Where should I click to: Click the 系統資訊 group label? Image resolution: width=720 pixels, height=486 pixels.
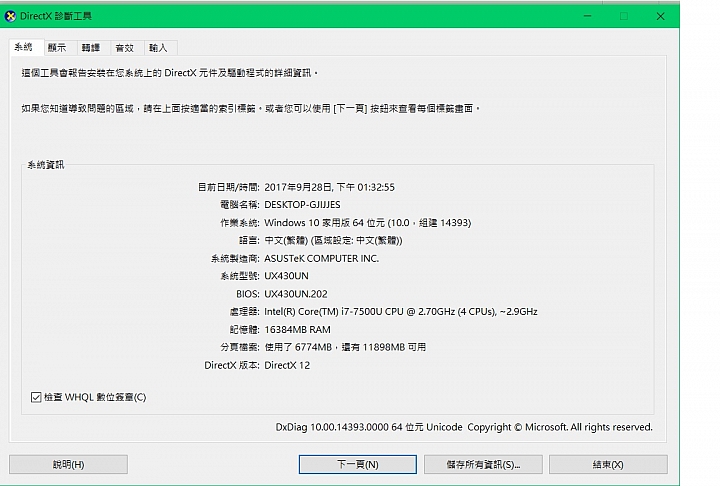click(x=46, y=165)
